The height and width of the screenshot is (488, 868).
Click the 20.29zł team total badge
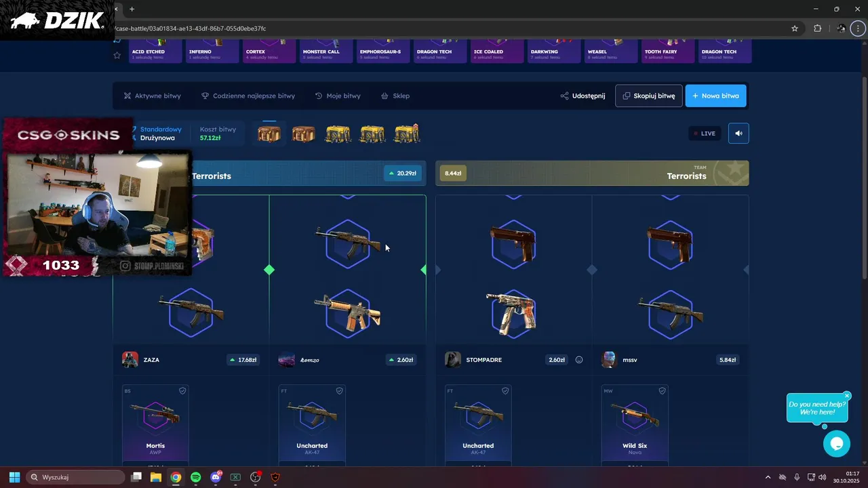402,174
